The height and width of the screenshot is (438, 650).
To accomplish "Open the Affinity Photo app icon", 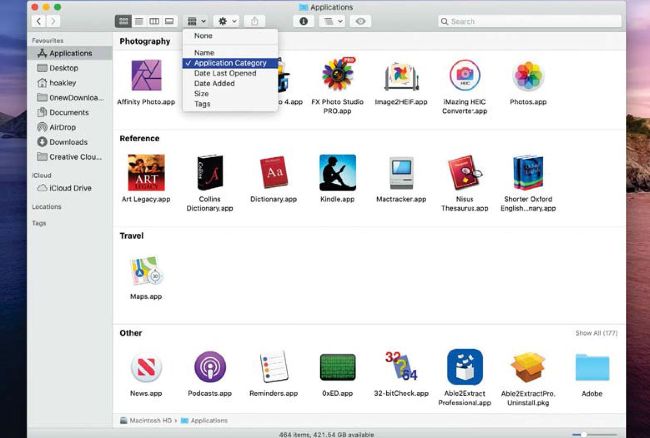I will pos(146,76).
